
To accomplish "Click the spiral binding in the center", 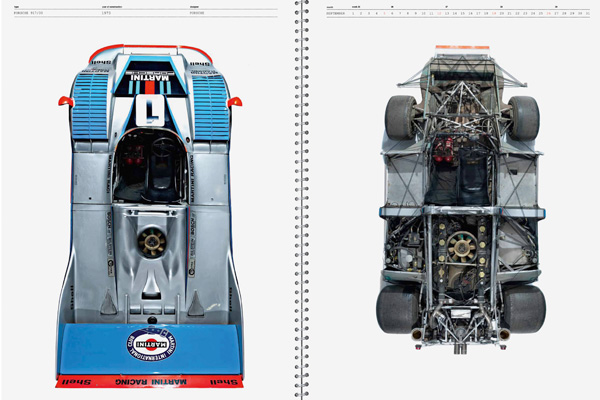I will coord(302,200).
